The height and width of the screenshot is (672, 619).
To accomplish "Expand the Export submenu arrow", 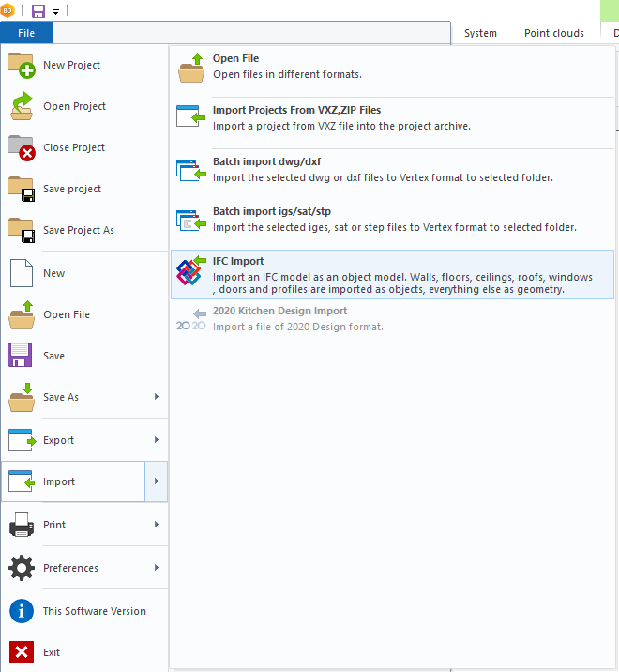I will click(x=157, y=440).
